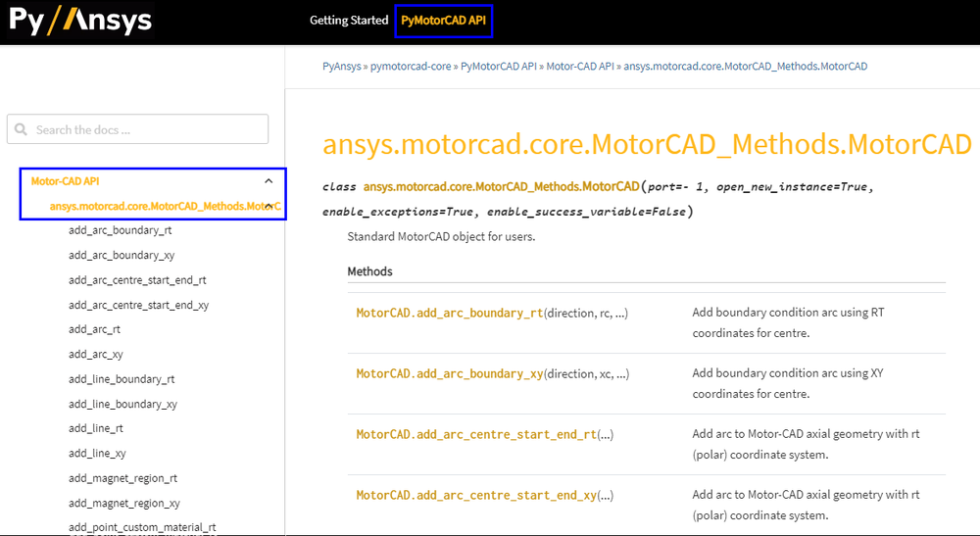This screenshot has width=980, height=536.
Task: Focus the Search the docs field
Action: click(137, 129)
